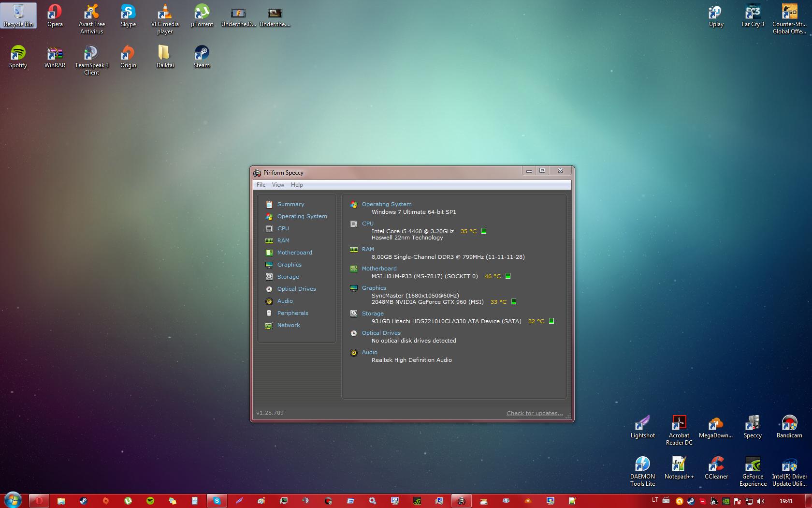Select the Daiktai folder on desktop
This screenshot has width=812, height=508.
[165, 57]
